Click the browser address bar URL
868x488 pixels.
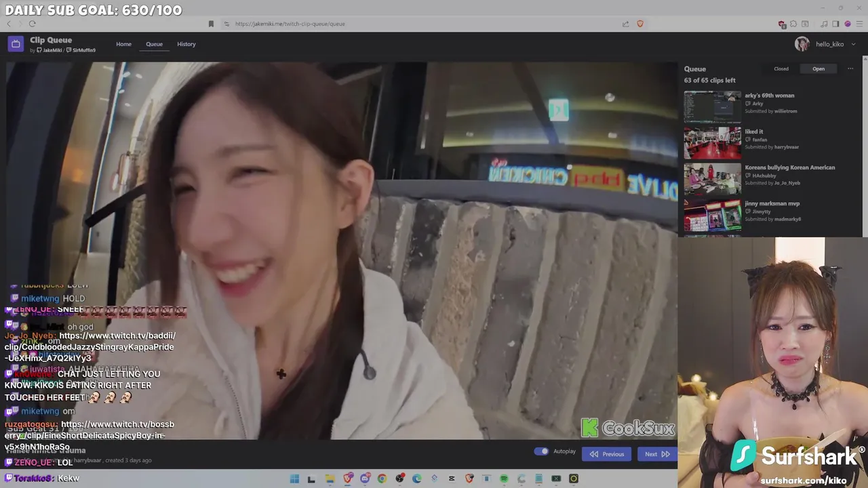[290, 24]
